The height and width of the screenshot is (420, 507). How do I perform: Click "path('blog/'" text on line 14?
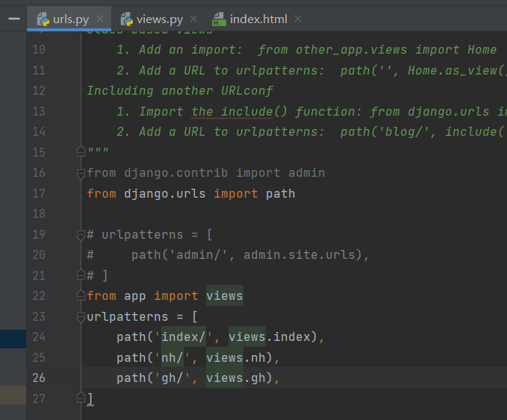coord(385,132)
